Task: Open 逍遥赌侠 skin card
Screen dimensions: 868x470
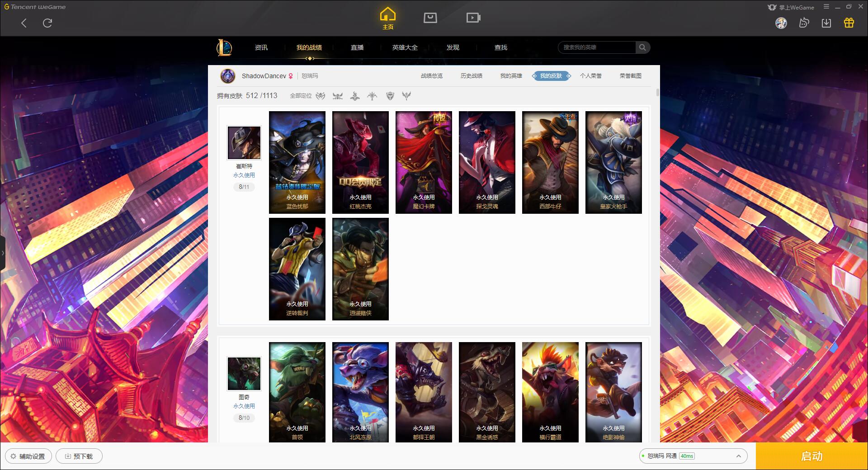Action: (360, 269)
